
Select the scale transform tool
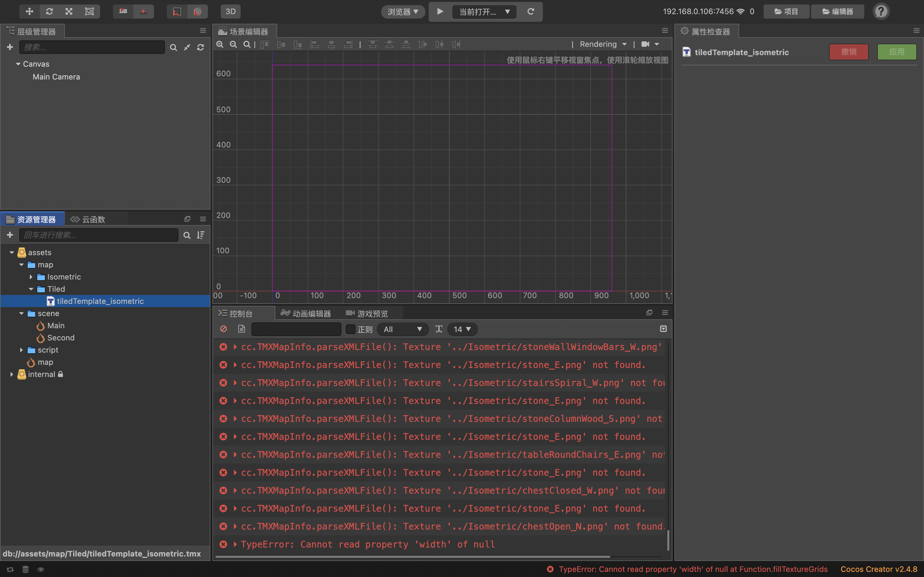pyautogui.click(x=69, y=12)
